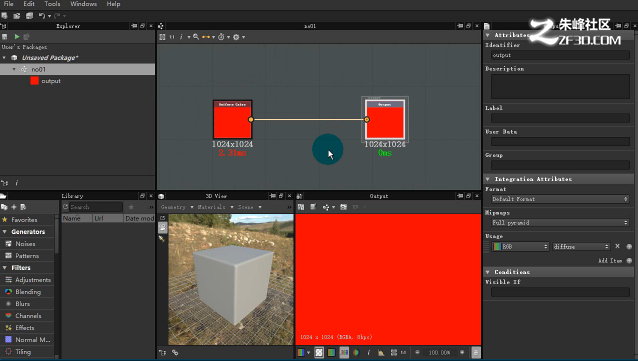Open Scene menu in 3D View
Viewport: 638px width, 361px height.
pyautogui.click(x=249, y=207)
